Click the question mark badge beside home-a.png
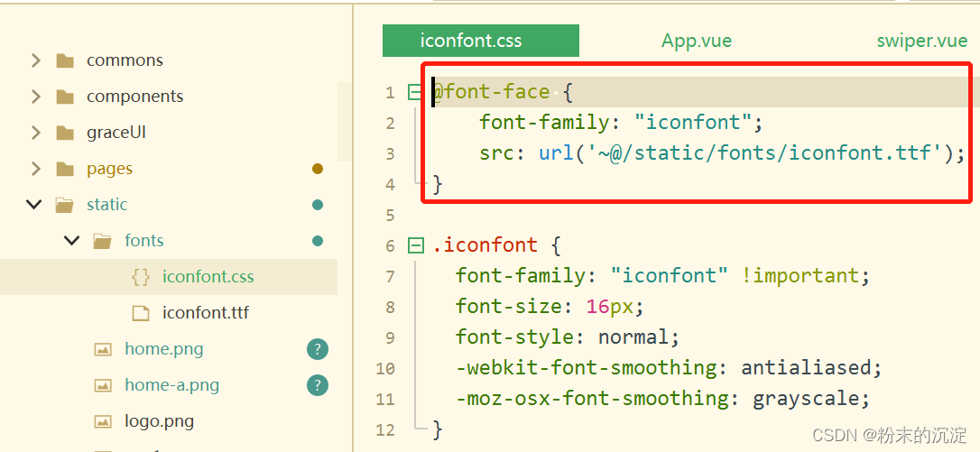 coord(318,385)
